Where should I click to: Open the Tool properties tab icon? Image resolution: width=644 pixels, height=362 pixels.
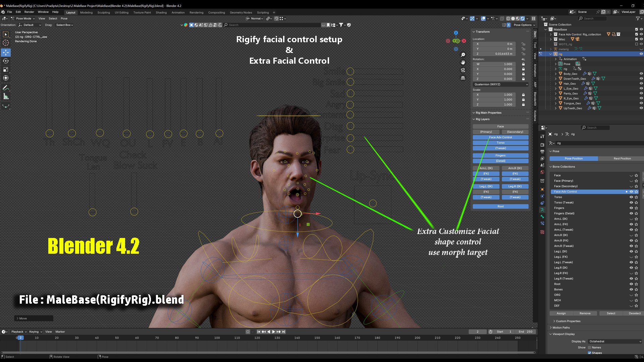(x=542, y=136)
